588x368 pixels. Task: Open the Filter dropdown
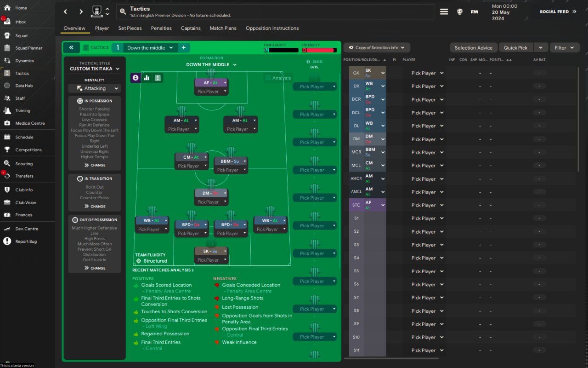564,47
